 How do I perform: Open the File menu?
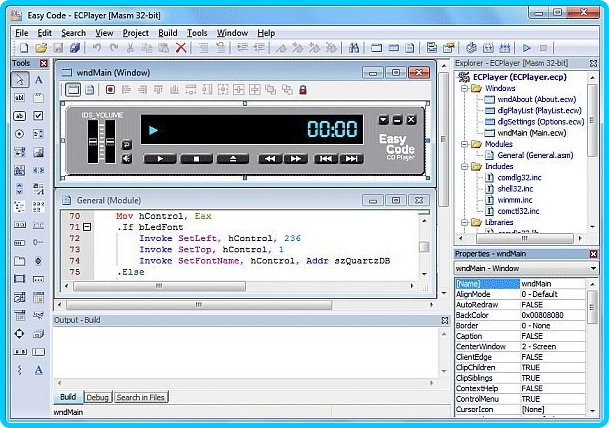[x=22, y=33]
